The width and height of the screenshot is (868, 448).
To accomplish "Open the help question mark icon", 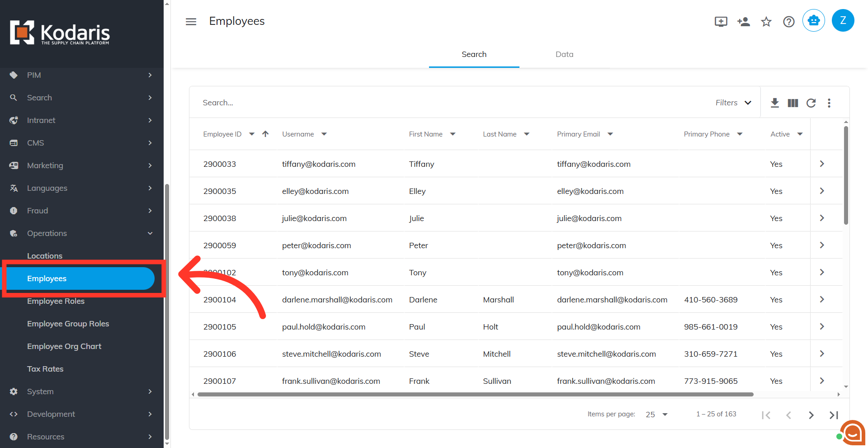I will 789,22.
